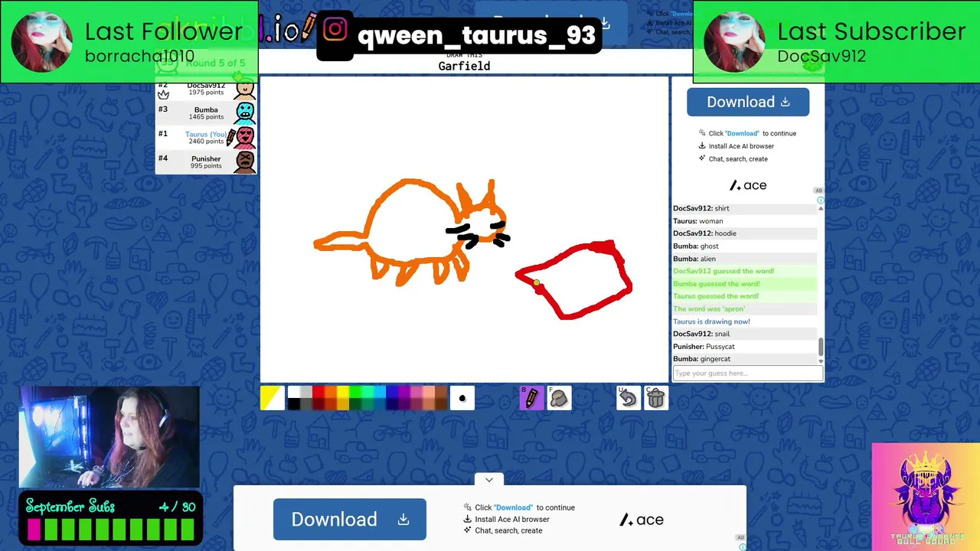Click 'Chat, search, create' in side ad
This screenshot has width=980, height=551.
(x=738, y=159)
